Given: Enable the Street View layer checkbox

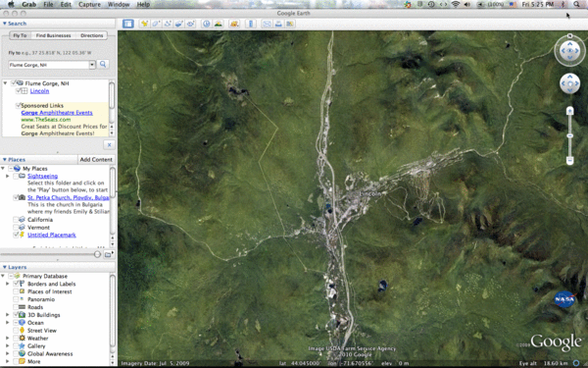Looking at the screenshot, I should pyautogui.click(x=16, y=331).
